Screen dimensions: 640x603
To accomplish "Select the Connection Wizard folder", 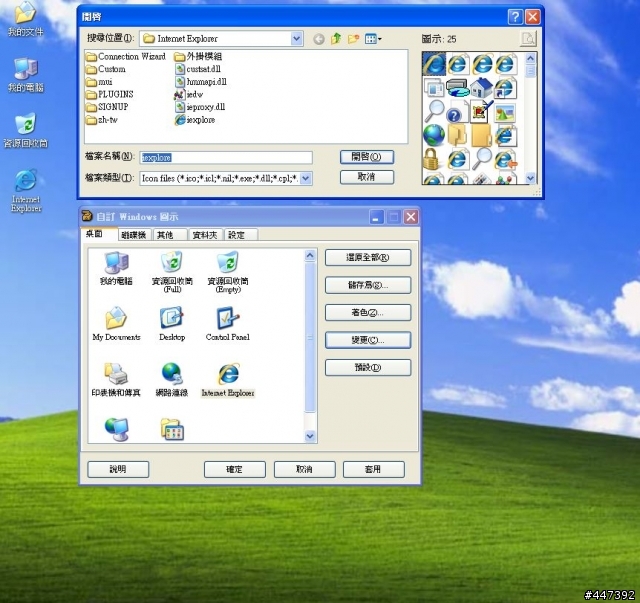I will (126, 57).
